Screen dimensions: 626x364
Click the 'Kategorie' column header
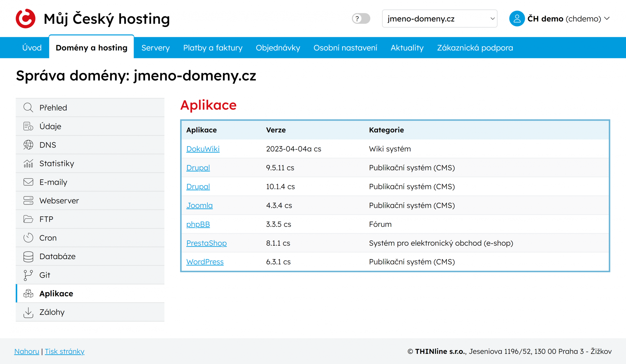[386, 130]
